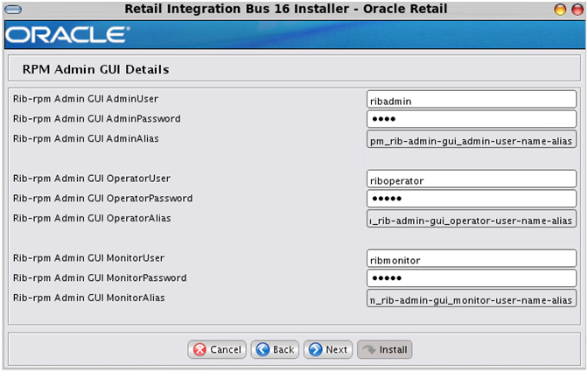Click the greyed-out Install button
The width and height of the screenshot is (588, 372).
[385, 349]
